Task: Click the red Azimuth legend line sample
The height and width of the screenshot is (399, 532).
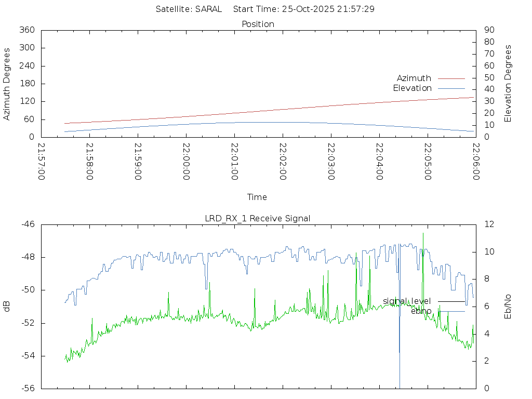Action: 451,78
